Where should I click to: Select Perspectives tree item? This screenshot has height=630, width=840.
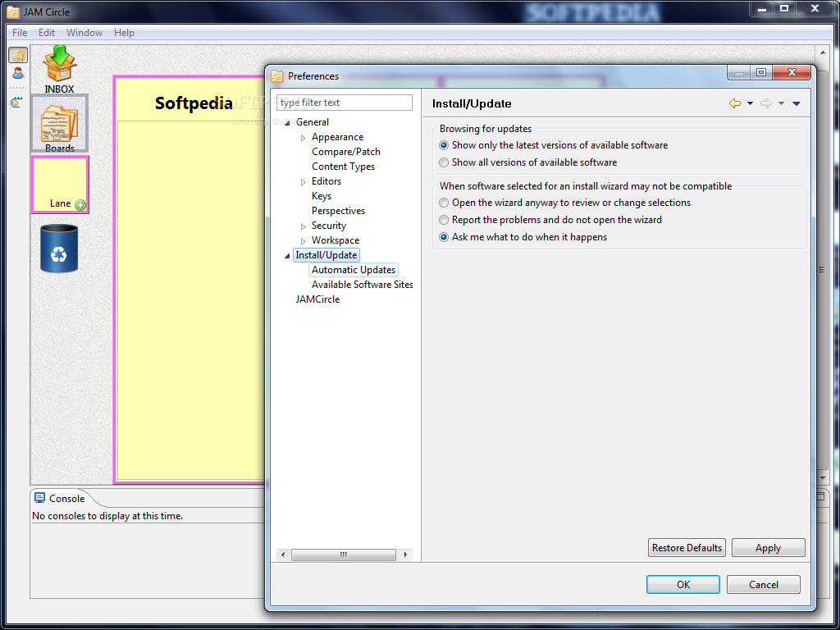coord(339,211)
